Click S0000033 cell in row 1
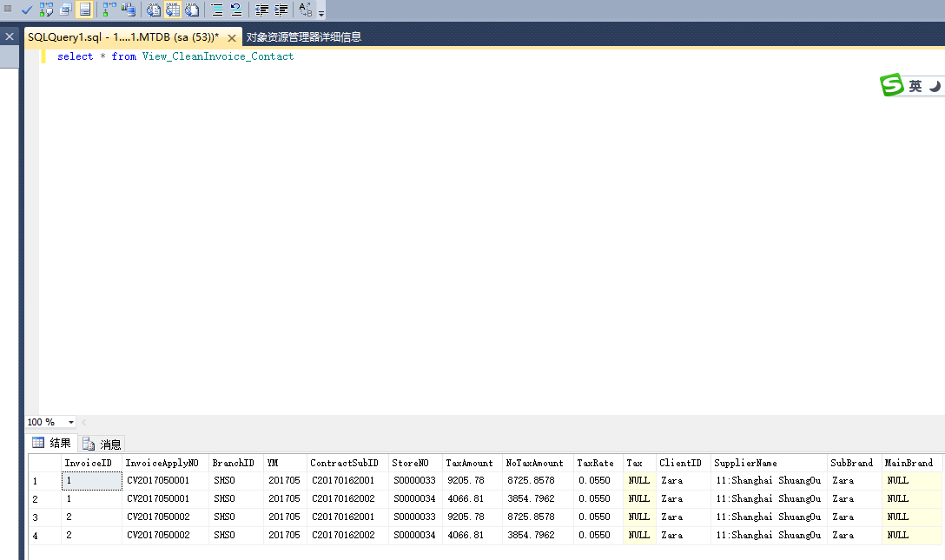The height and width of the screenshot is (560, 945). [415, 480]
